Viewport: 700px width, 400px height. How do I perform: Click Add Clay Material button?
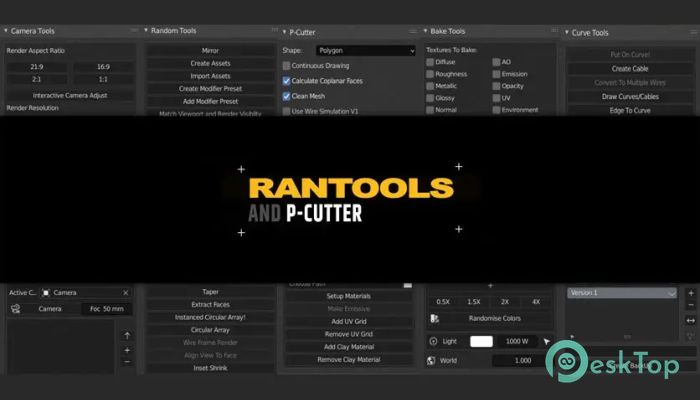pos(349,347)
